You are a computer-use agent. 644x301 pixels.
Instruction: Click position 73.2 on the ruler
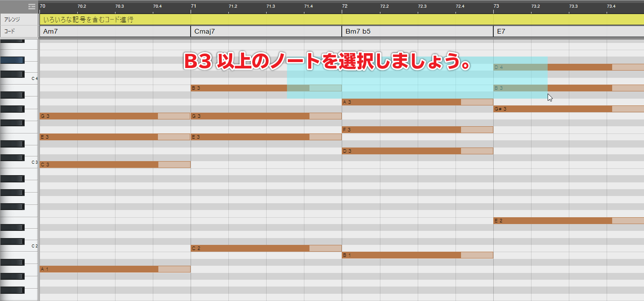[535, 6]
